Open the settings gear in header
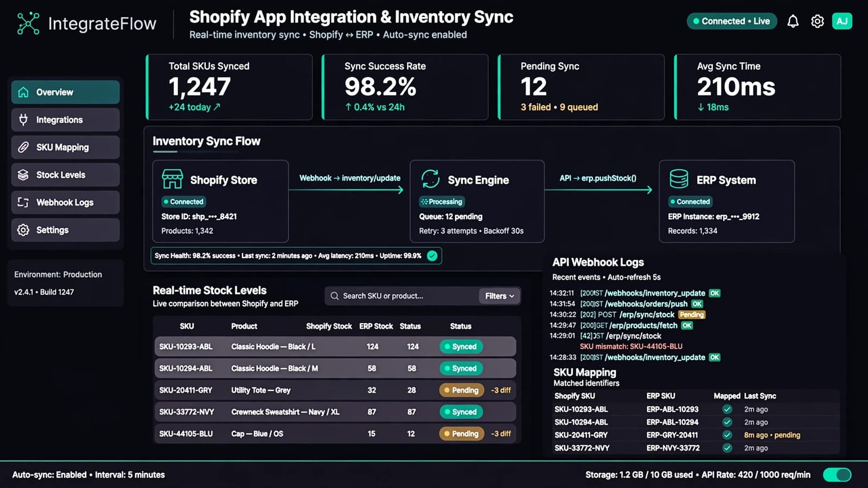The width and height of the screenshot is (868, 488). coord(817,21)
